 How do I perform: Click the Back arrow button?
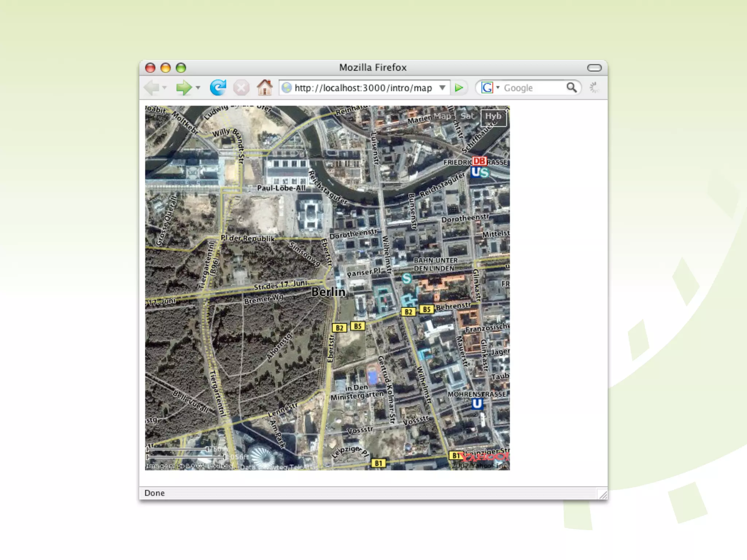click(152, 87)
